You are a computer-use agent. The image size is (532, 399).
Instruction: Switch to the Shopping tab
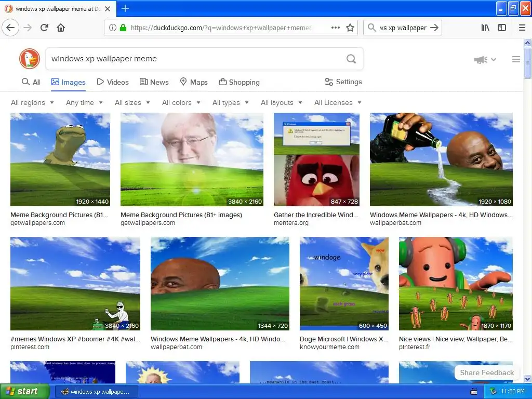239,82
